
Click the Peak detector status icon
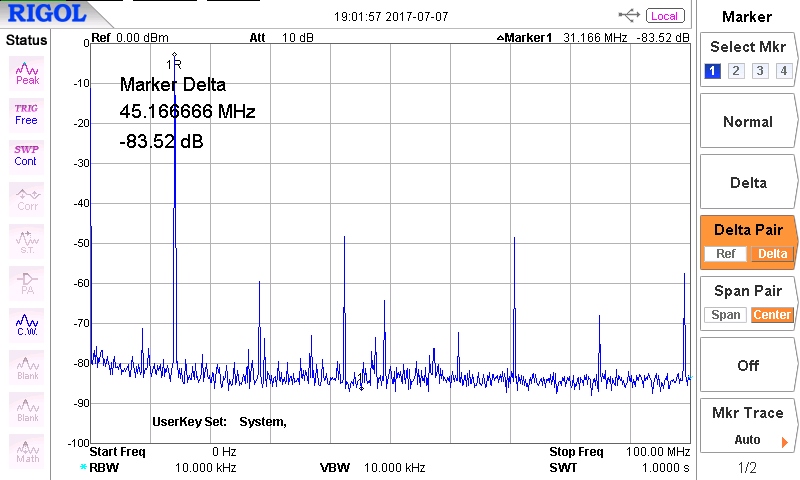27,73
